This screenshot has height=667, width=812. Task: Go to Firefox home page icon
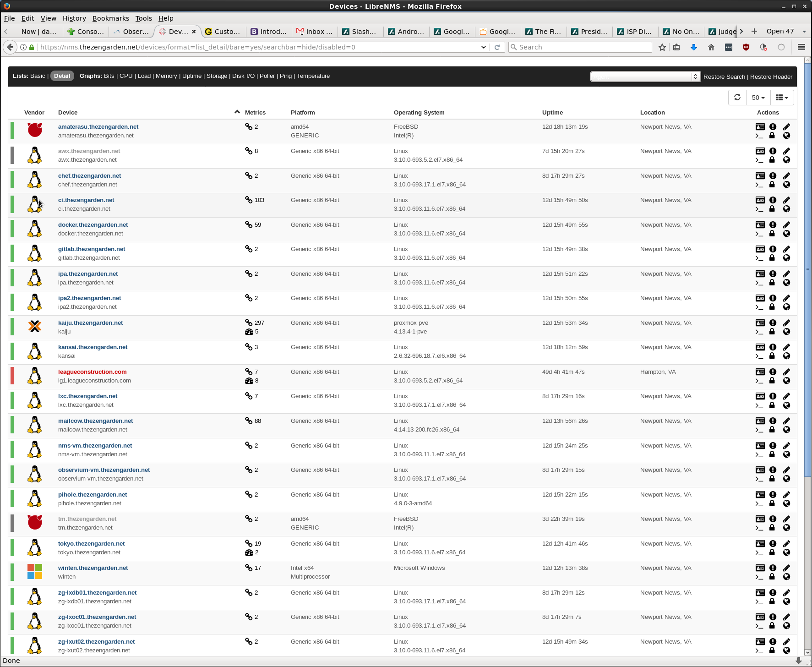click(x=711, y=47)
